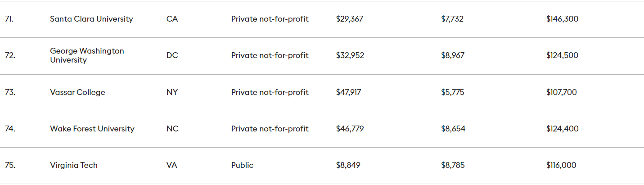Screen dimensions: 644x185
Task: Click Virginia Tech's Public type cell
Action: pos(242,165)
